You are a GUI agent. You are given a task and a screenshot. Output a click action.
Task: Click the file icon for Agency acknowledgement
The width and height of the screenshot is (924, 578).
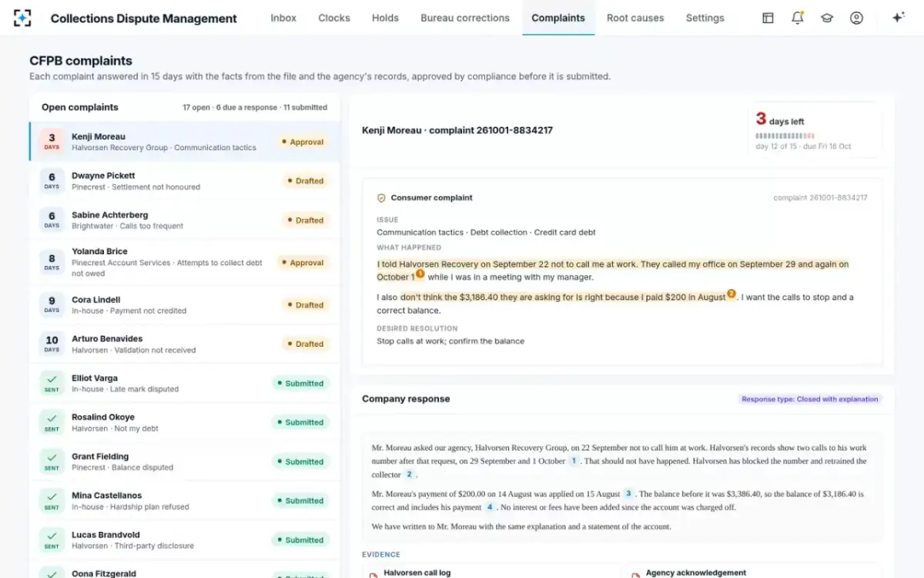pos(635,574)
